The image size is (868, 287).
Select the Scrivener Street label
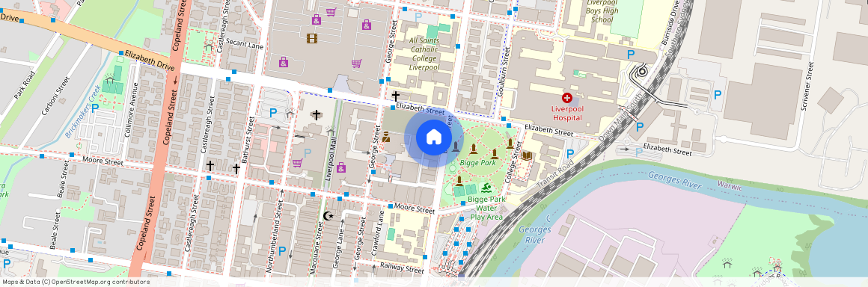[808, 86]
